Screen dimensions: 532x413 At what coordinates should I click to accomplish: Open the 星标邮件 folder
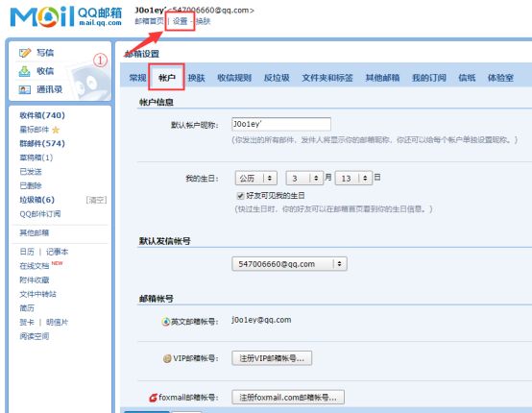pos(35,130)
